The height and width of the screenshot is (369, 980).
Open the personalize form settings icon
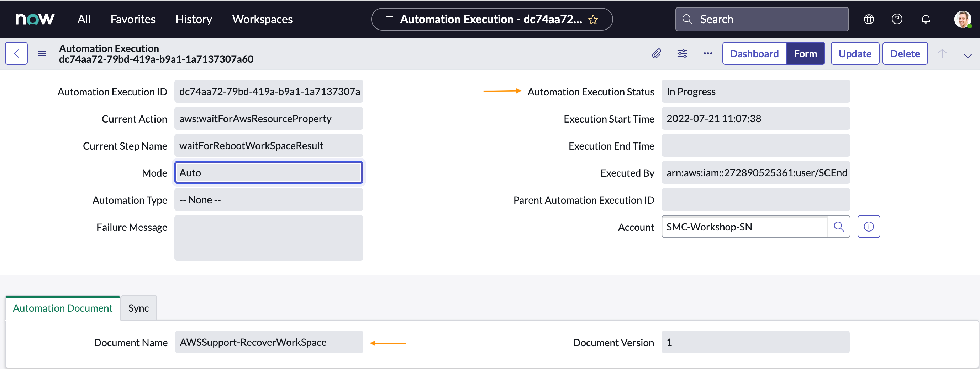click(x=682, y=53)
